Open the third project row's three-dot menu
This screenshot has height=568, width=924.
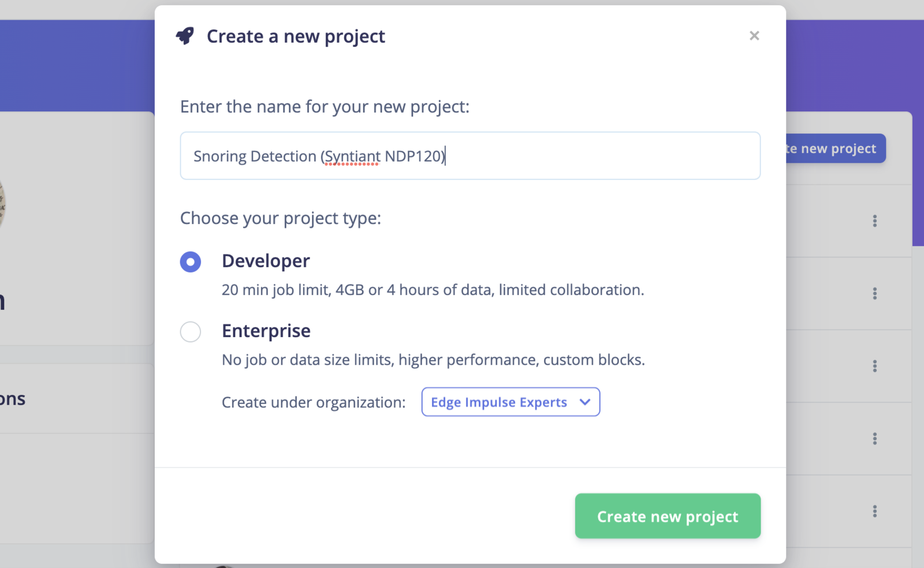875,366
